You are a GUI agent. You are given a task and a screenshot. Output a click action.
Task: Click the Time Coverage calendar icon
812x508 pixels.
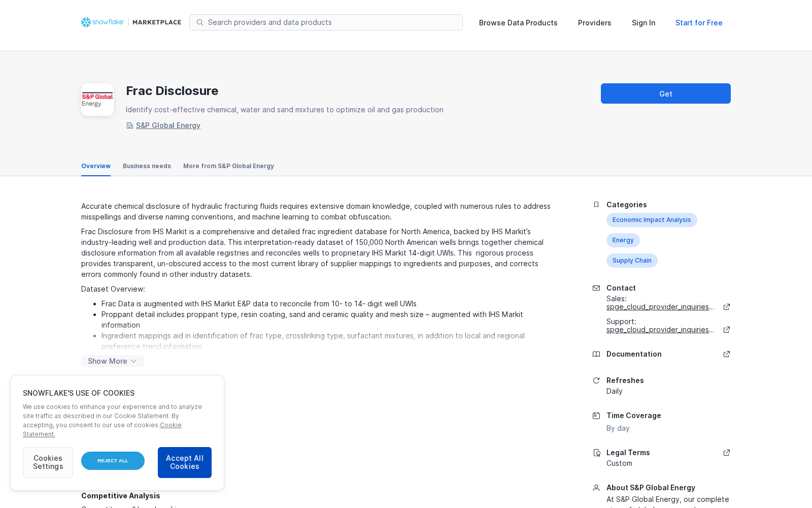[596, 416]
